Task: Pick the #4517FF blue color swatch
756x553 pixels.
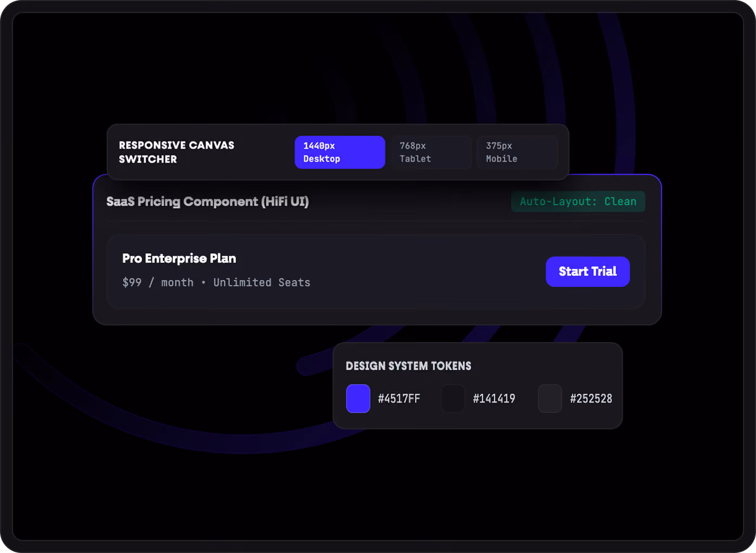Action: coord(358,398)
